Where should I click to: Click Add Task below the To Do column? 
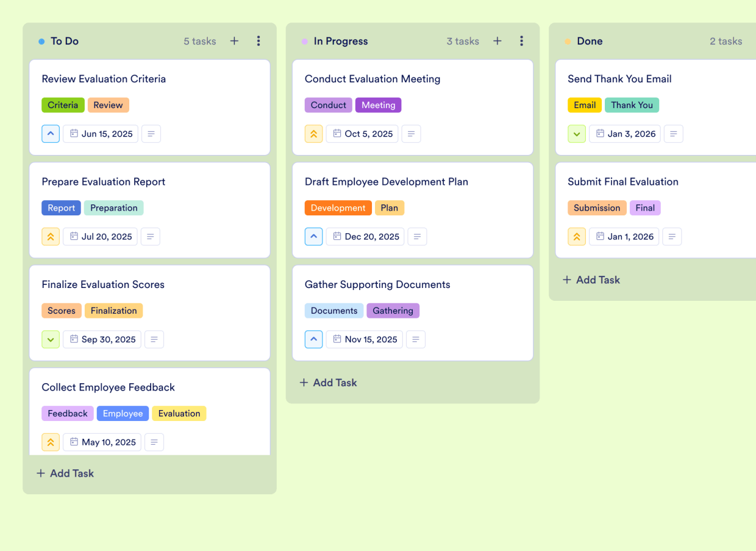coord(65,473)
